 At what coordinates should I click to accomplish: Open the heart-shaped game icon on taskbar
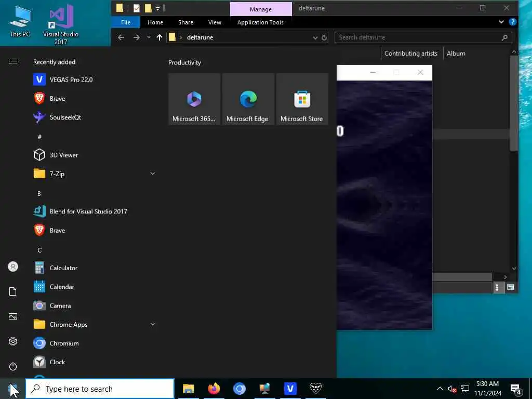[x=315, y=389]
